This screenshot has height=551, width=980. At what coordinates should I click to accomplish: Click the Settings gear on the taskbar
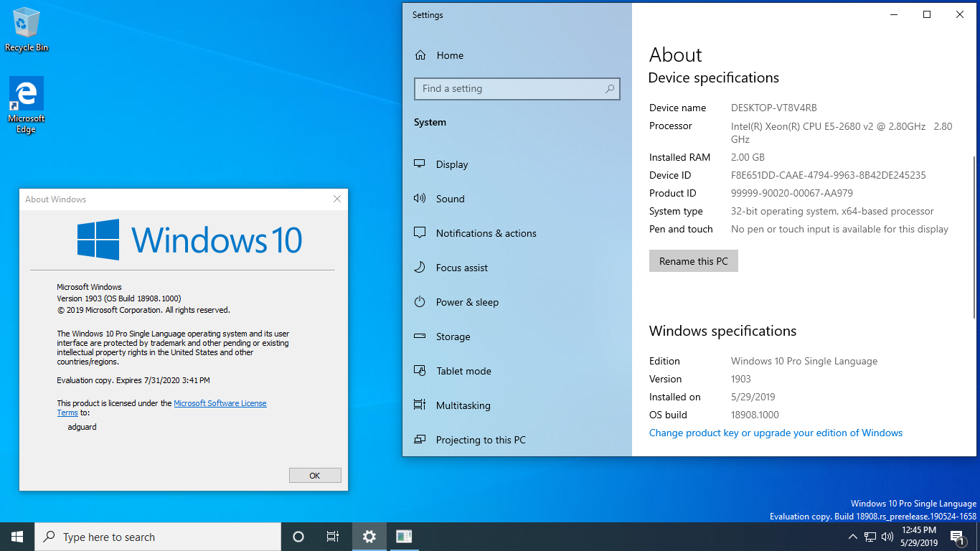pos(369,537)
